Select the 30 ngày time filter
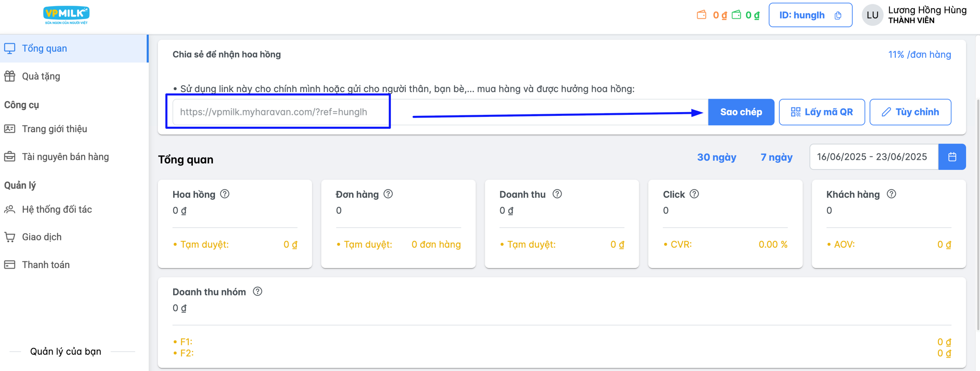This screenshot has height=371, width=980. pyautogui.click(x=716, y=157)
